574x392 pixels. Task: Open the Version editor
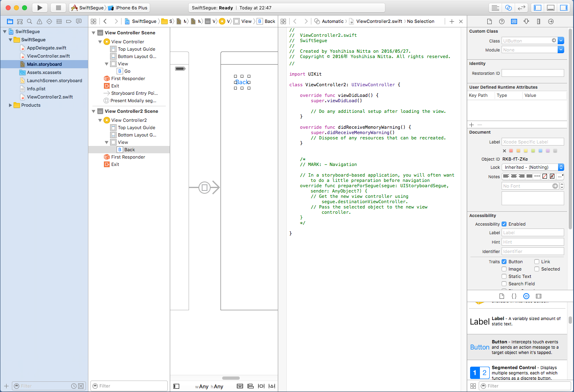pyautogui.click(x=521, y=8)
